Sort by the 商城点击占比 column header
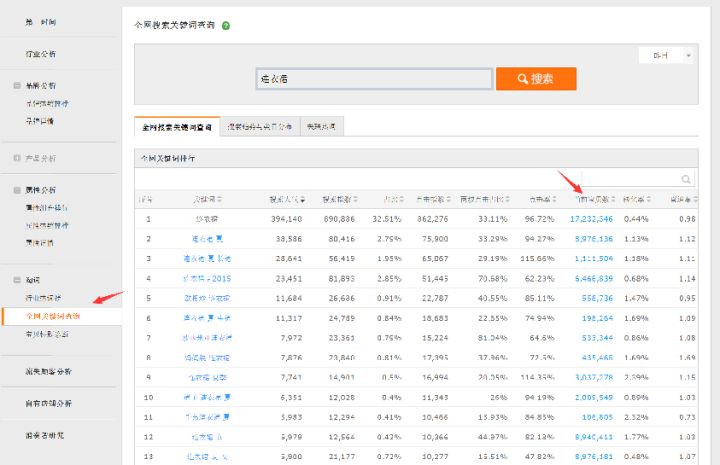 (480, 199)
